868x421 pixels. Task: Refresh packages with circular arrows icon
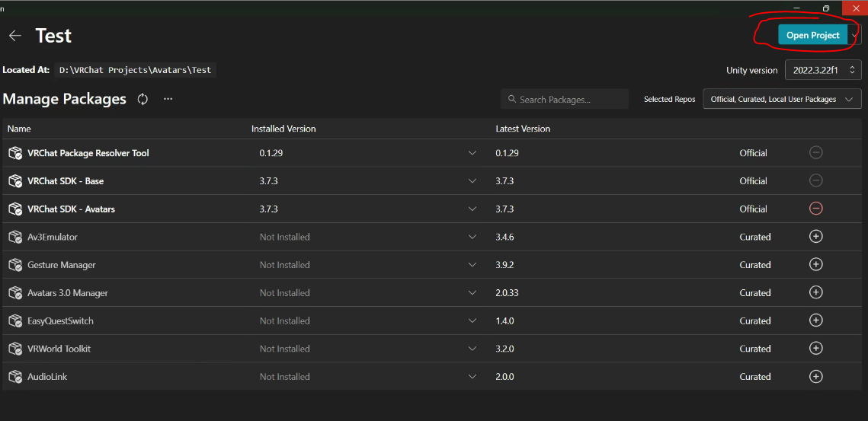pos(143,99)
